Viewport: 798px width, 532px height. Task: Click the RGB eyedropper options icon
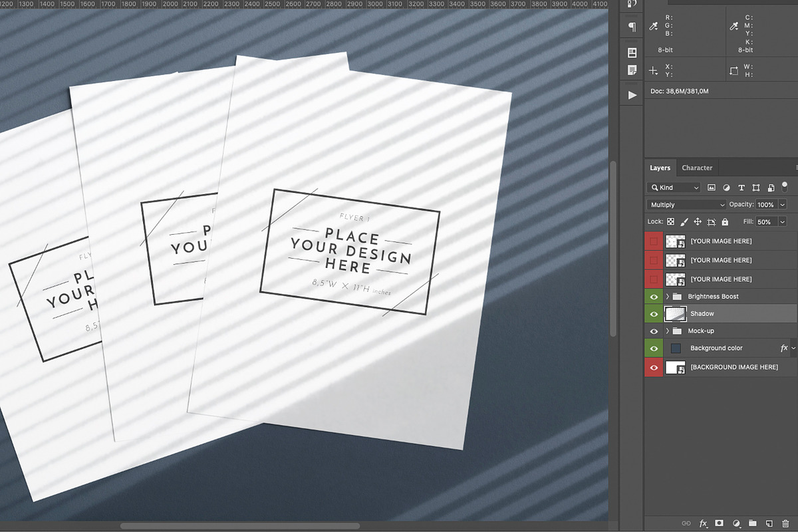click(x=654, y=26)
